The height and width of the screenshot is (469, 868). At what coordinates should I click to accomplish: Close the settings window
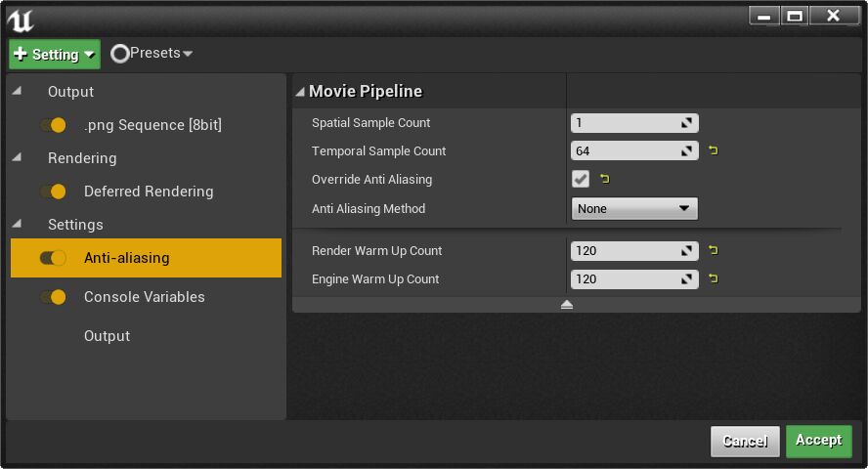834,16
